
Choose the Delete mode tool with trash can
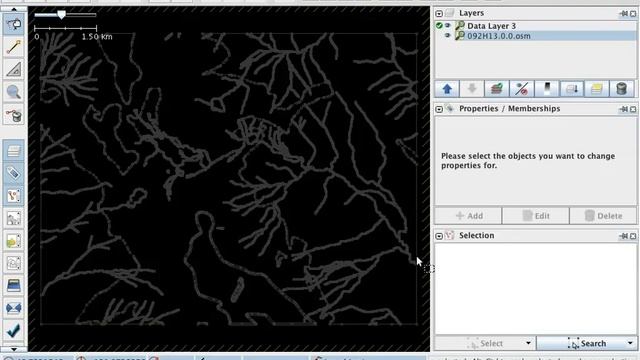pos(14,115)
